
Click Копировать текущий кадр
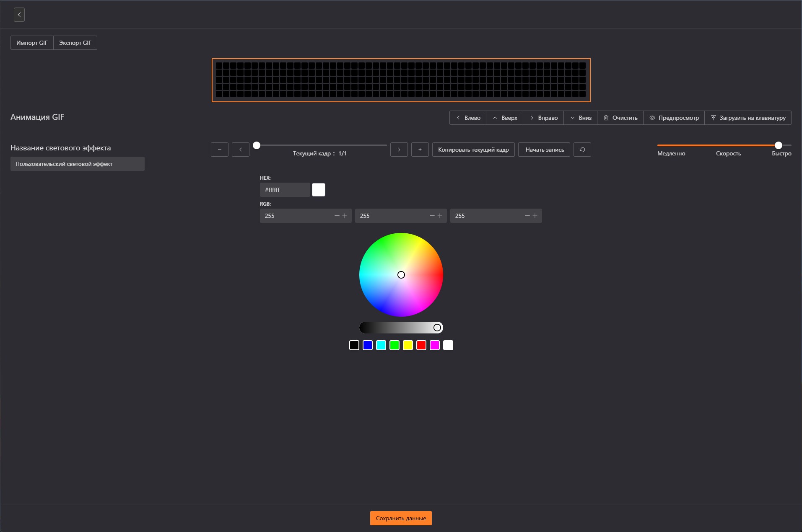pos(473,150)
